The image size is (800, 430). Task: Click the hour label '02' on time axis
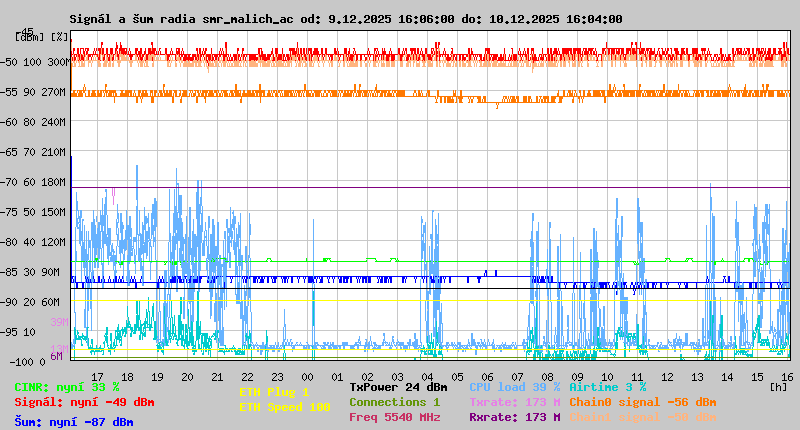click(367, 377)
